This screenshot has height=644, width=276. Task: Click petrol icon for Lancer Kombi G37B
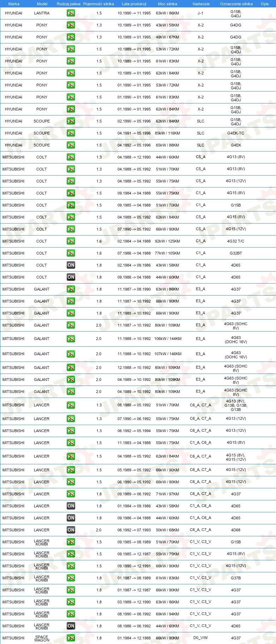coord(71,578)
